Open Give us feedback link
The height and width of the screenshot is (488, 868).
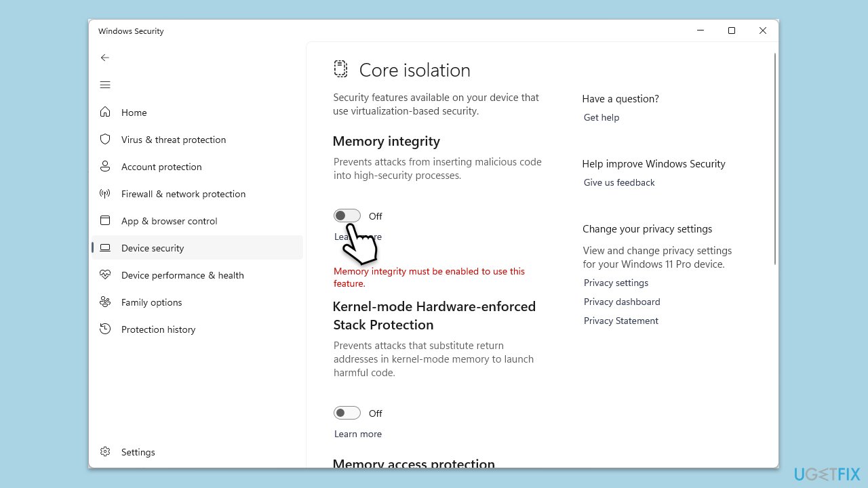click(x=619, y=183)
